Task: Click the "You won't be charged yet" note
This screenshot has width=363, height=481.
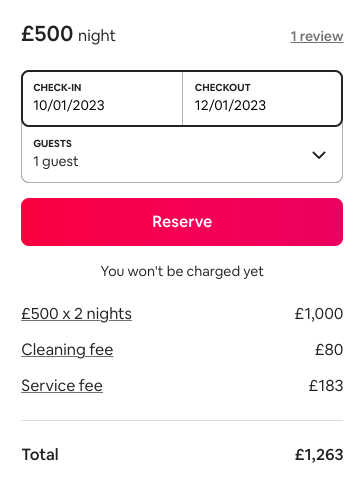Action: [x=182, y=271]
